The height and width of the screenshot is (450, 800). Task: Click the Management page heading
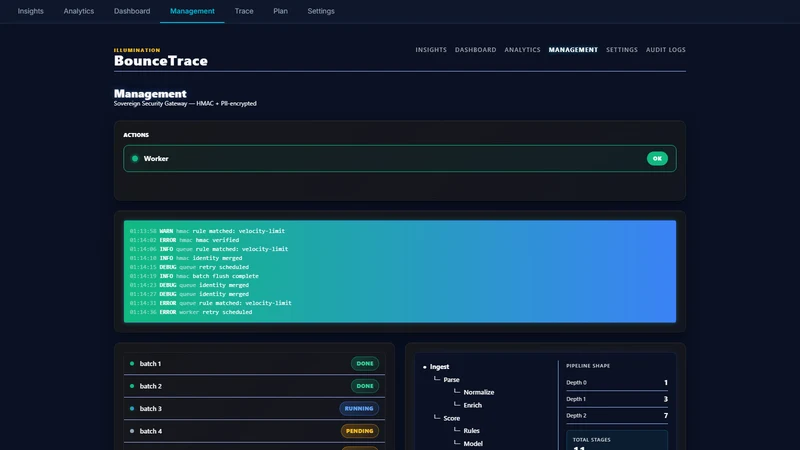(150, 94)
